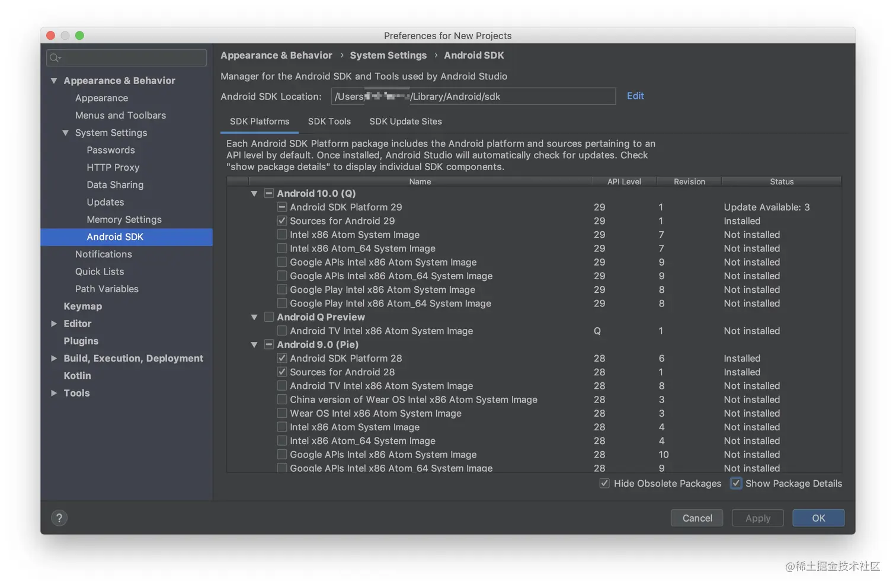Open the SDK Update Sites tab
Screen dimensions: 896x588
406,122
